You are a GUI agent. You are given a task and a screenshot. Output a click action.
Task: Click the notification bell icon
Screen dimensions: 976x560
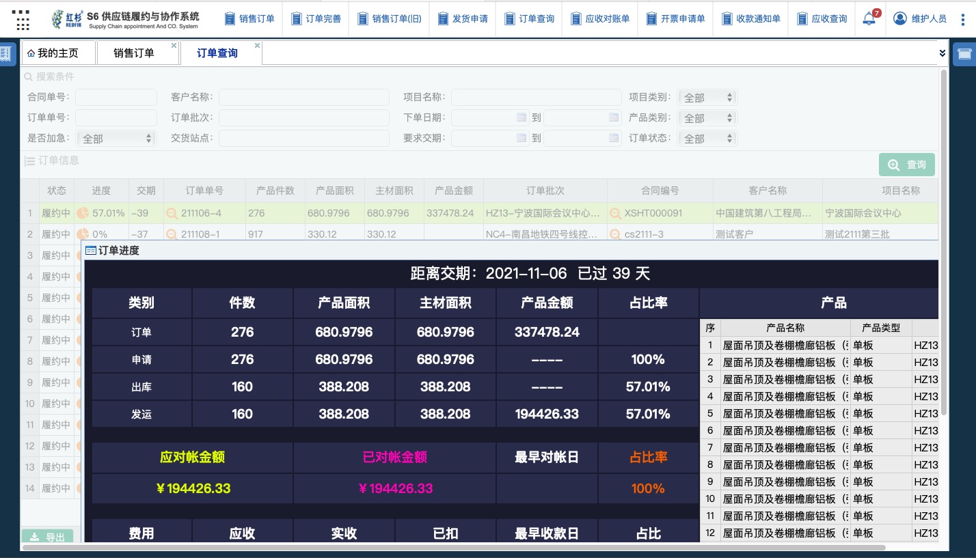point(868,18)
